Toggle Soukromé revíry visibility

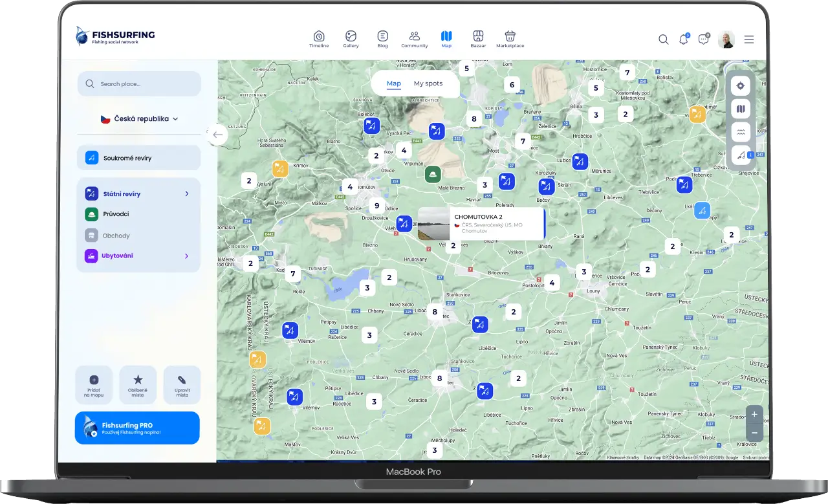click(138, 157)
